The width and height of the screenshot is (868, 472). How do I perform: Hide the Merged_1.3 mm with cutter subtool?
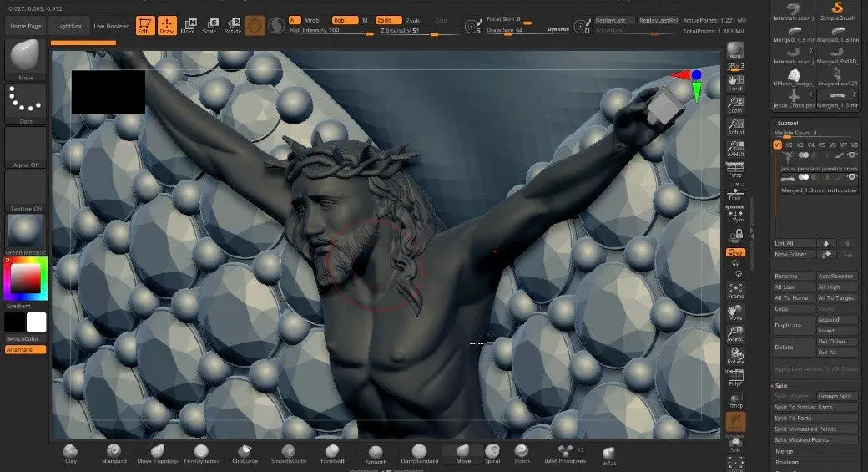851,177
